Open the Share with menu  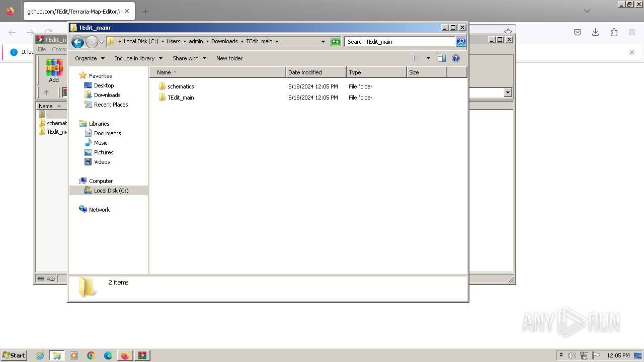[x=189, y=58]
